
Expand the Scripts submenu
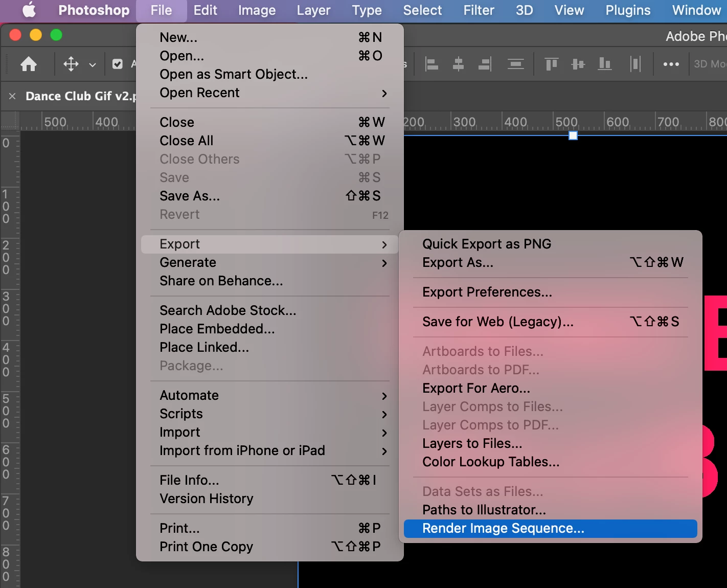coord(270,414)
